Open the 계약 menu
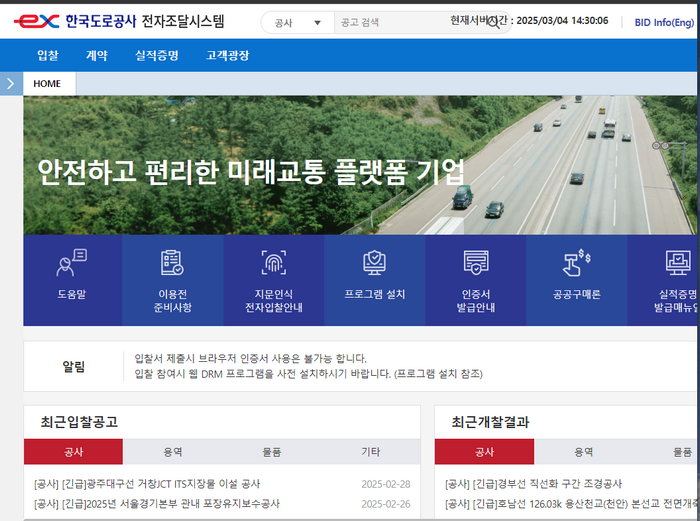Screen dimensions: 700x521 (x=97, y=56)
